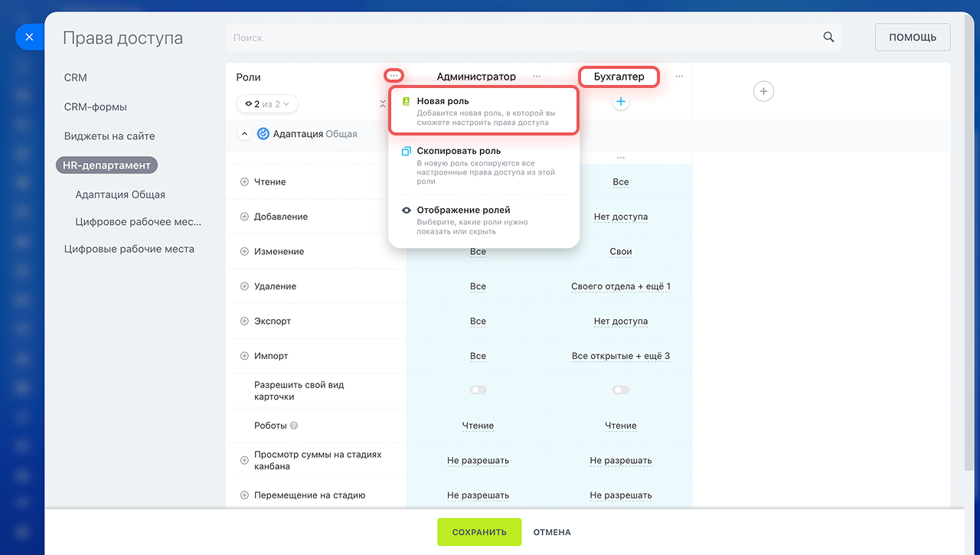The width and height of the screenshot is (980, 555).
Task: Open the Администратор role options menu
Action: tap(537, 77)
